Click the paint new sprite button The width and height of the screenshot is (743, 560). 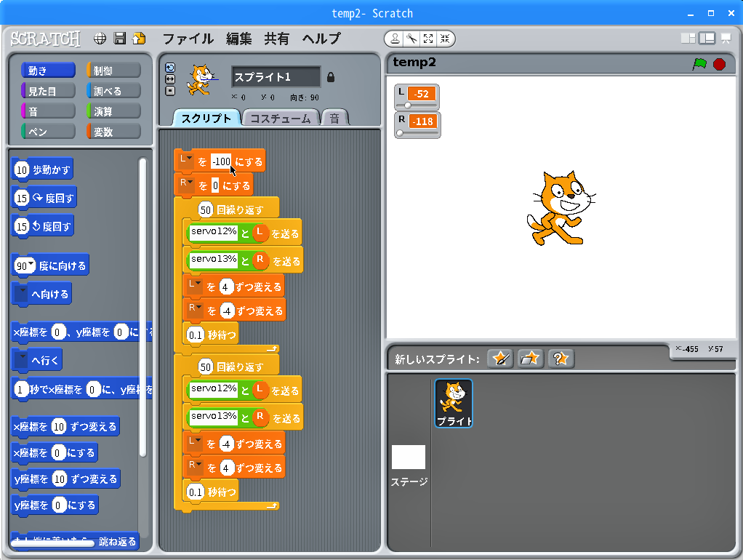(x=500, y=359)
